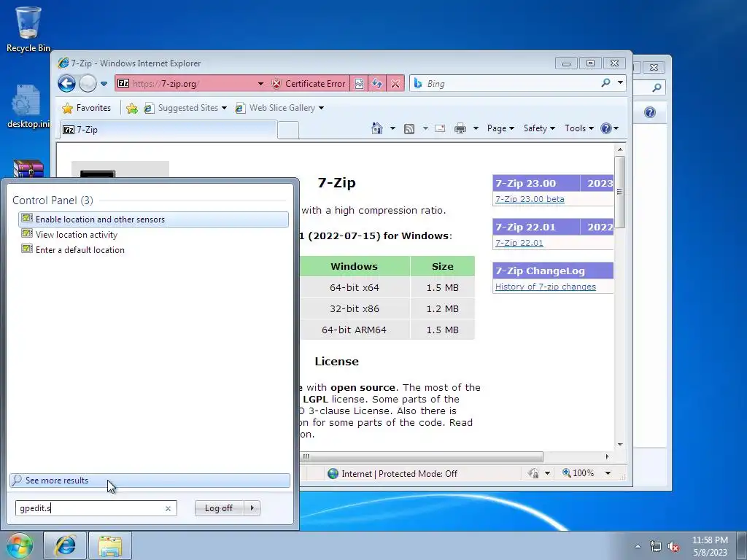Click the 64-bit x64 table cell
The image size is (747, 560).
[355, 287]
